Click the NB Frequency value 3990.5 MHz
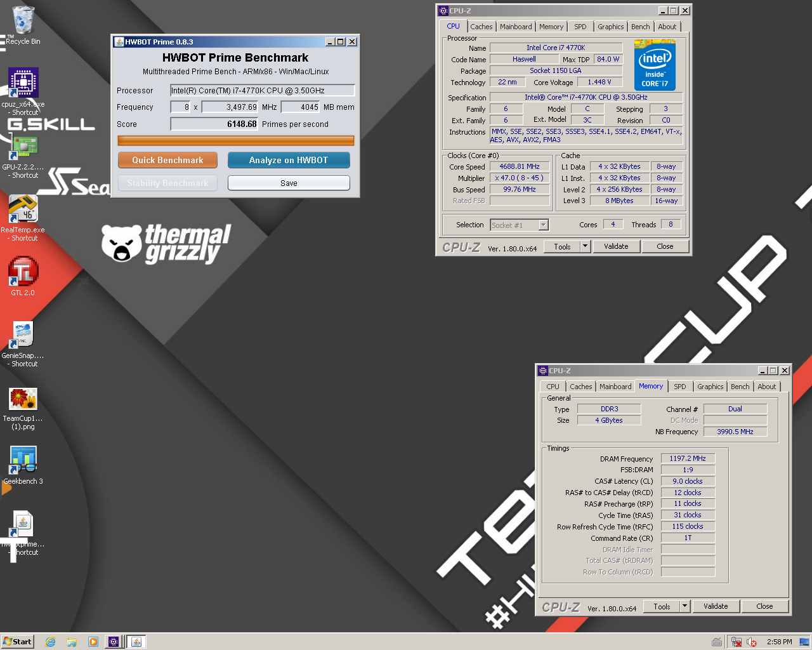This screenshot has width=812, height=650. coord(735,432)
